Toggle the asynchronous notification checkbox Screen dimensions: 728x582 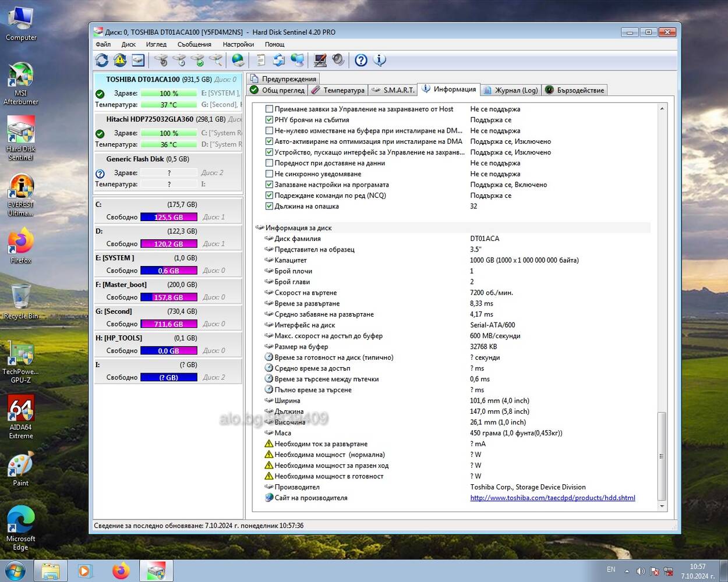[269, 174]
